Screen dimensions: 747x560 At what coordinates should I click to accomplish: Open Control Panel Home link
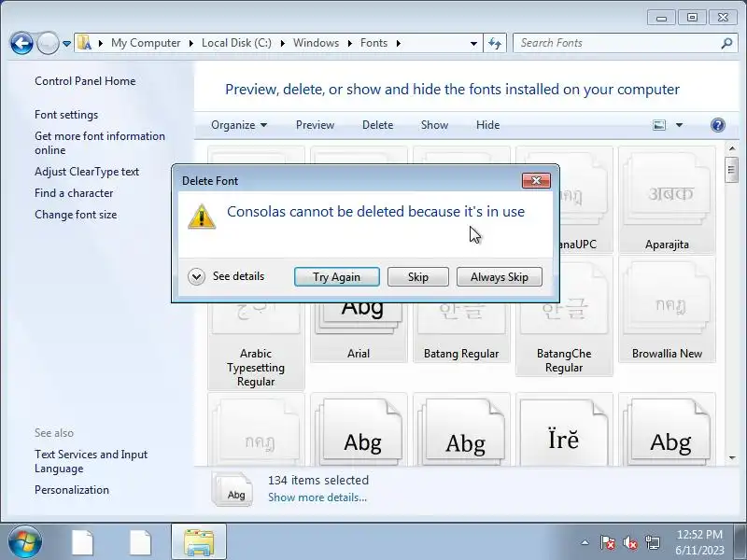tap(85, 81)
